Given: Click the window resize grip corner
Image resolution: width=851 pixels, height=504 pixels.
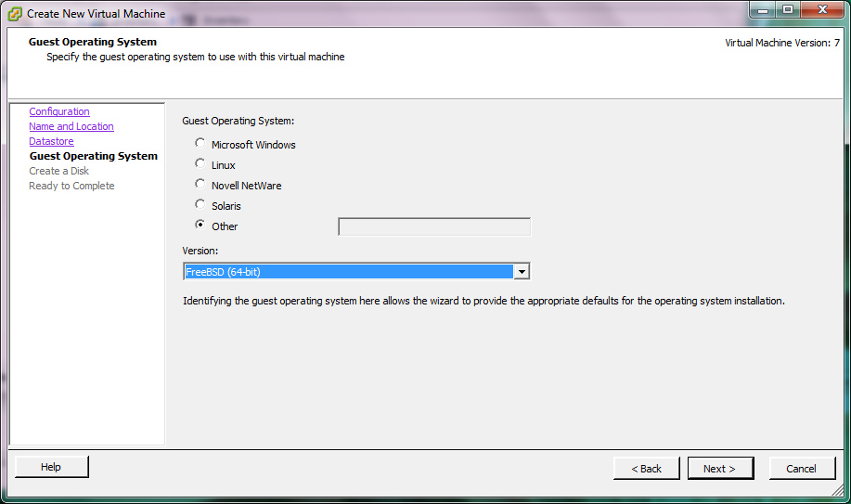Looking at the screenshot, I should click(x=839, y=490).
